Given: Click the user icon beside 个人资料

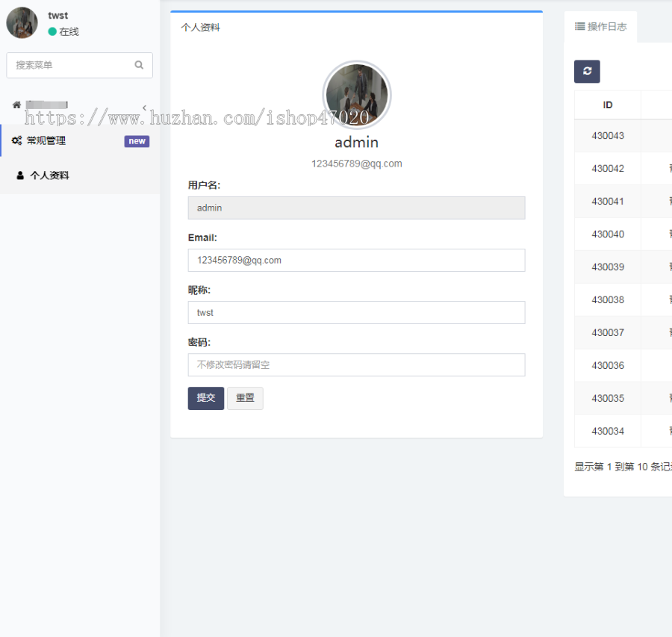Looking at the screenshot, I should (20, 175).
